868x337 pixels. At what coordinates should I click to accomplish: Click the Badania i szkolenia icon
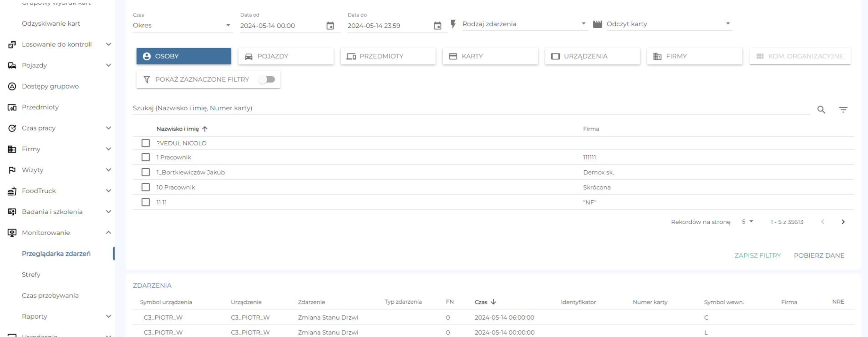(12, 212)
